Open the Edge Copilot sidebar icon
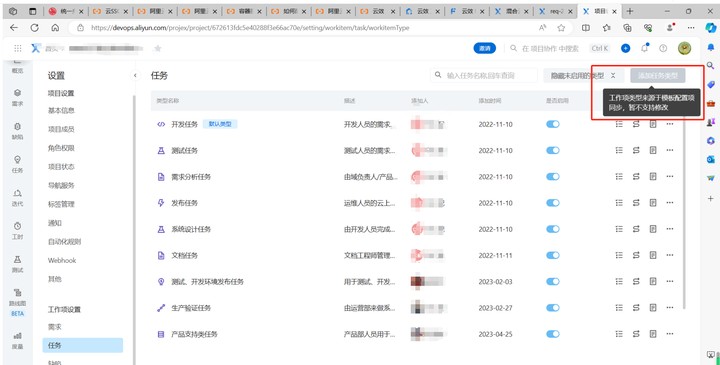The width and height of the screenshot is (720, 365). [711, 28]
